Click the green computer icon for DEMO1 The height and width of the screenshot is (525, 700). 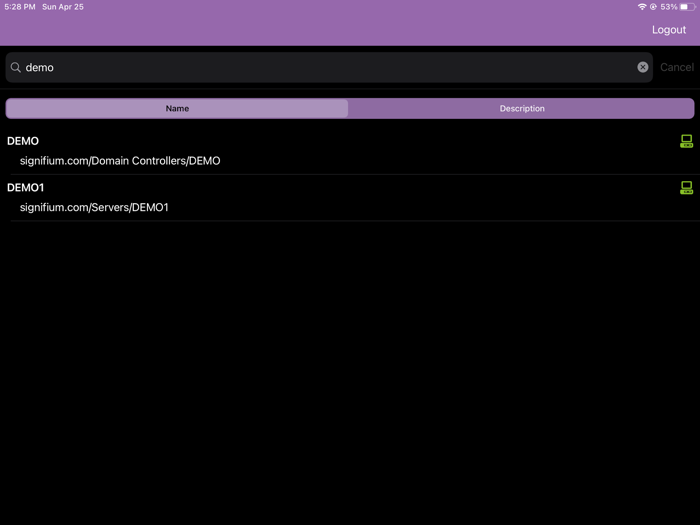[686, 188]
